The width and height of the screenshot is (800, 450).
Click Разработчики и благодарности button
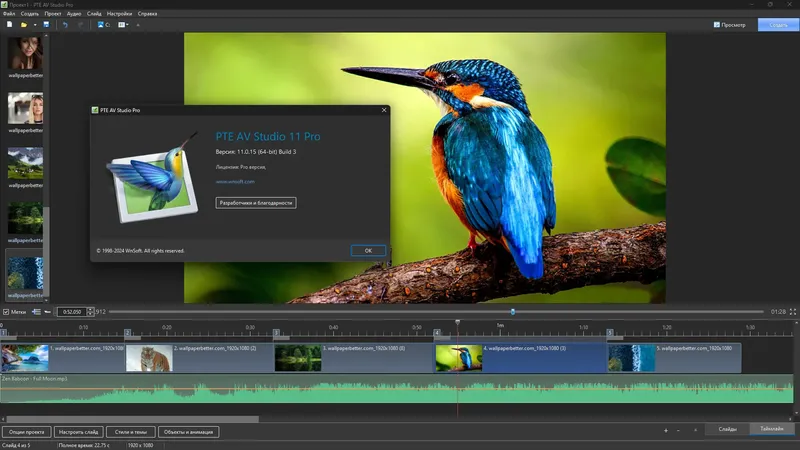256,203
